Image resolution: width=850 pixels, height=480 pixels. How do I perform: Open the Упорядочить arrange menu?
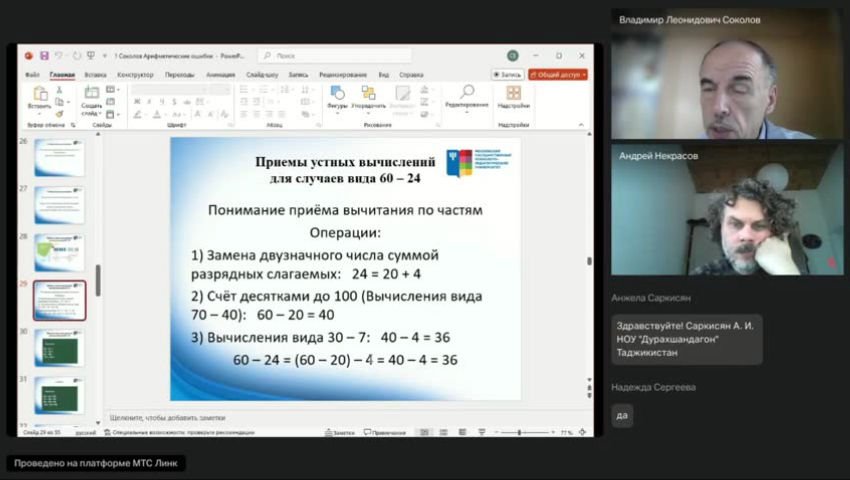point(368,98)
